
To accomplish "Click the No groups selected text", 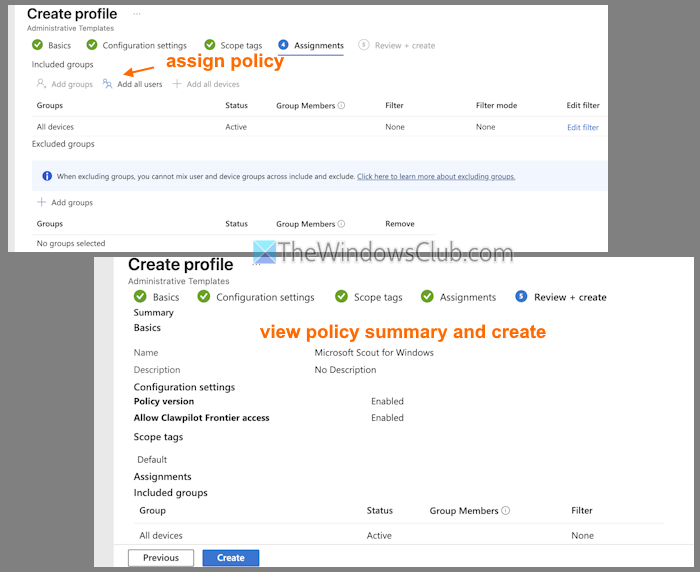I will (x=71, y=243).
